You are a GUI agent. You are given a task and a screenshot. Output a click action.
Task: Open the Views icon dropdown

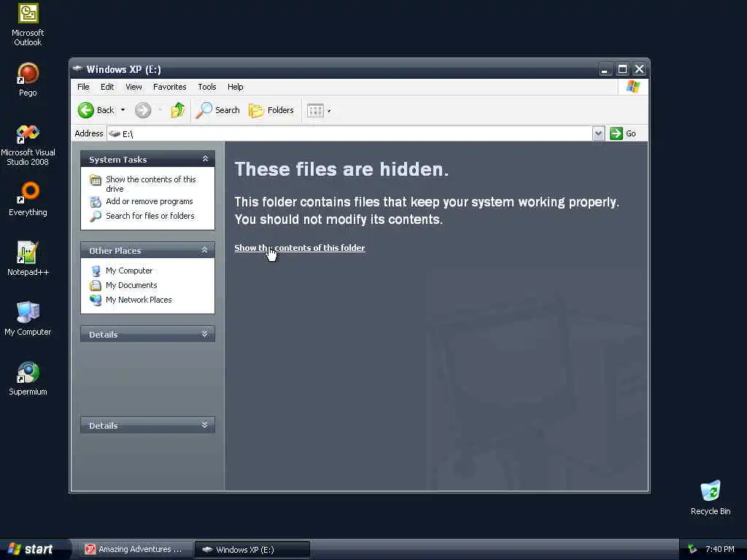click(x=319, y=111)
